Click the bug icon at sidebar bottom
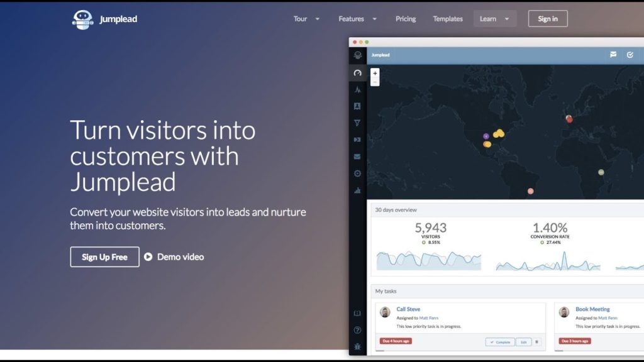This screenshot has width=644, height=362. coord(357,347)
